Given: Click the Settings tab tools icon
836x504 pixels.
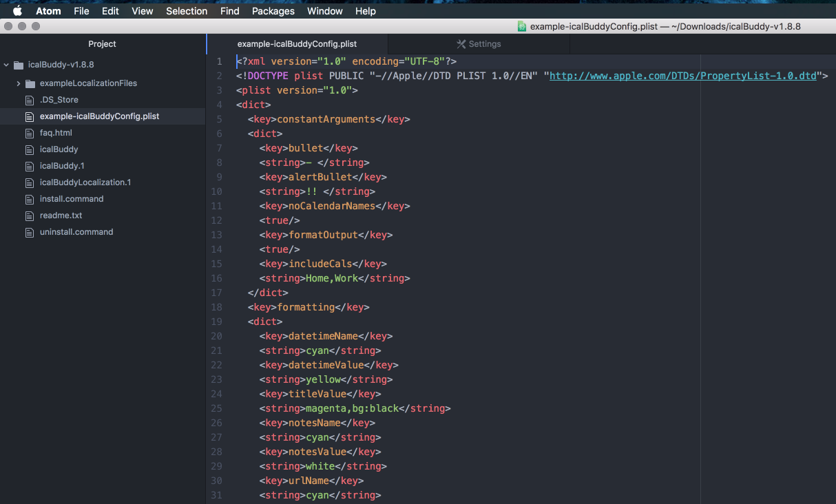Looking at the screenshot, I should pyautogui.click(x=463, y=44).
